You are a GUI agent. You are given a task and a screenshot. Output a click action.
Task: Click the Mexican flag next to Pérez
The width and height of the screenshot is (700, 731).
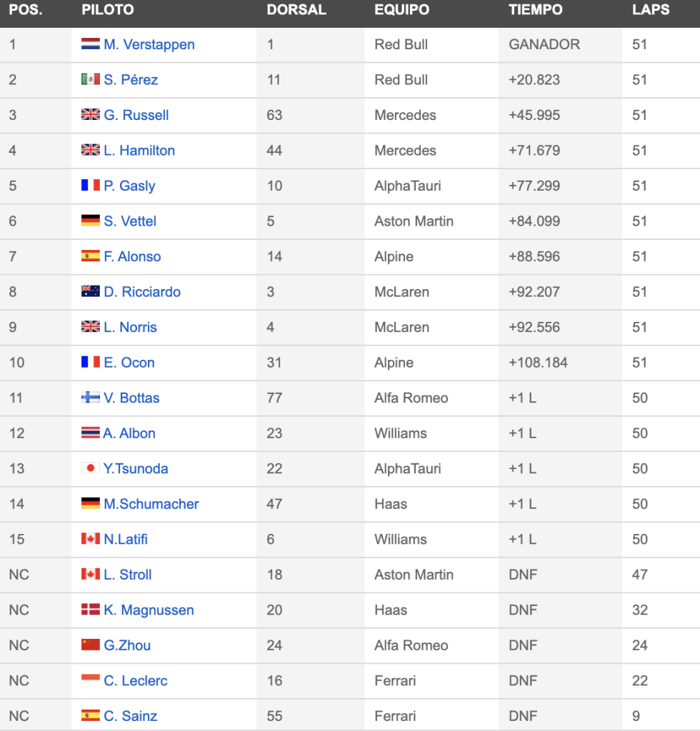coord(91,79)
